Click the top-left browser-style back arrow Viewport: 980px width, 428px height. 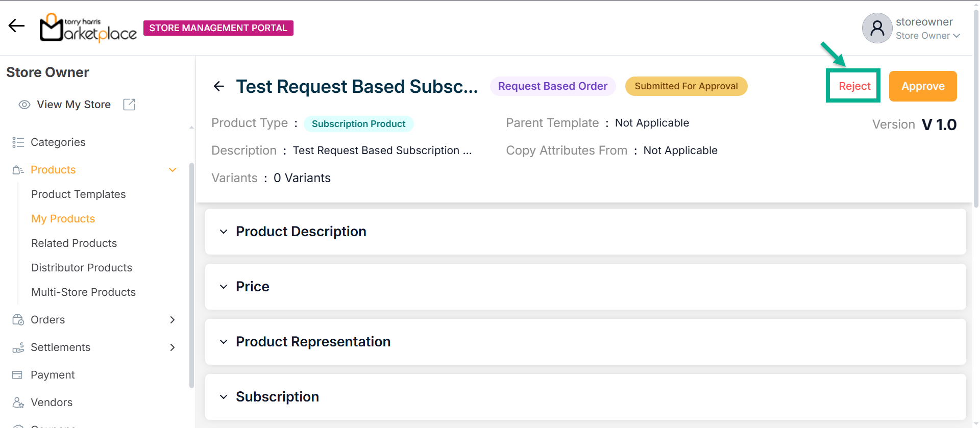click(16, 26)
